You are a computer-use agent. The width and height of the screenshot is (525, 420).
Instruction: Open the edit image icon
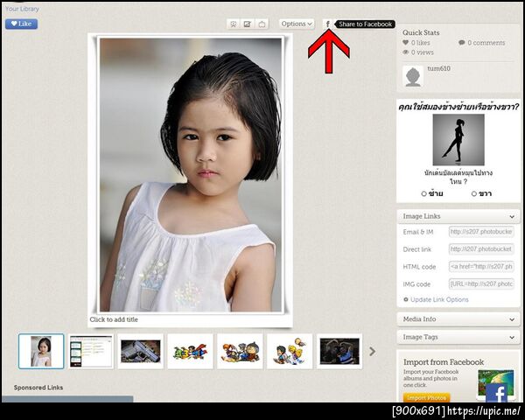point(248,24)
